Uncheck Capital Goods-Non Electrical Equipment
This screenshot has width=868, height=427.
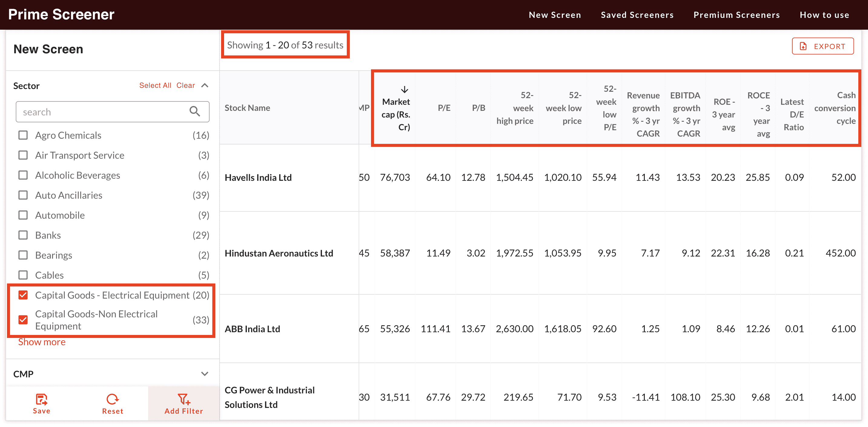[23, 319]
